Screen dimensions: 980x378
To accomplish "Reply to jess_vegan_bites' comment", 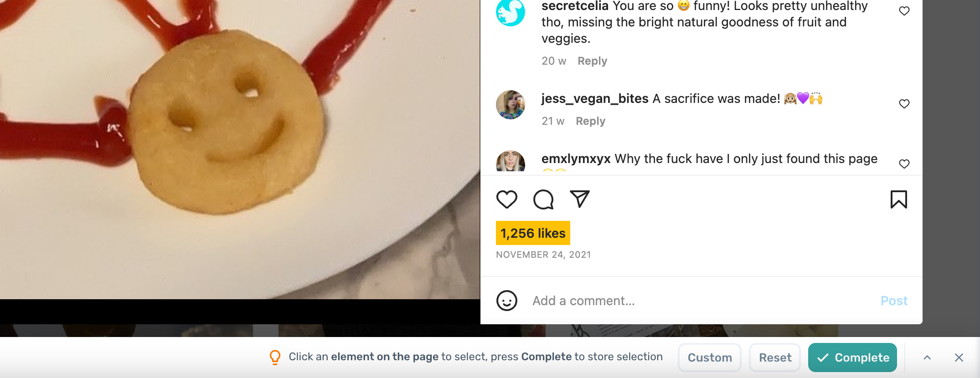I will click(x=590, y=121).
